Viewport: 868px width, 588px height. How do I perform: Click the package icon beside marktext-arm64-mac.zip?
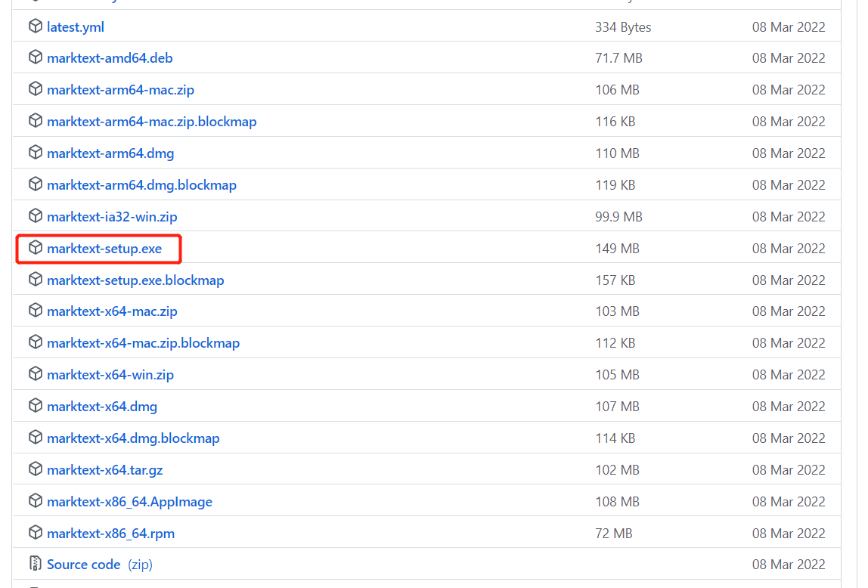(x=36, y=88)
